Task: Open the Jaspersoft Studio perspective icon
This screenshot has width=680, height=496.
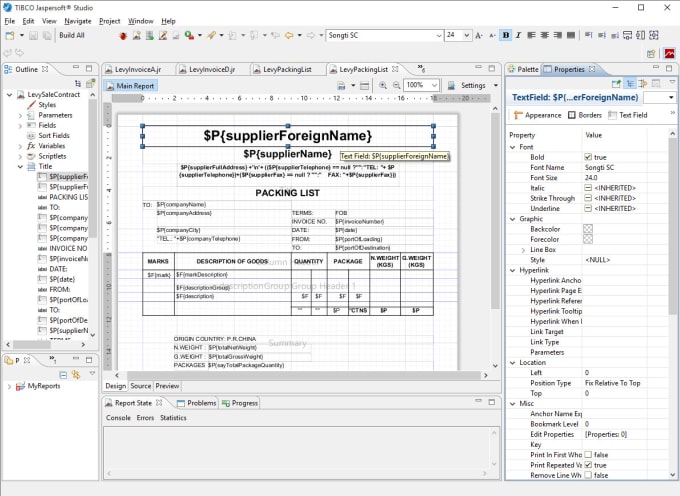Action: 670,54
